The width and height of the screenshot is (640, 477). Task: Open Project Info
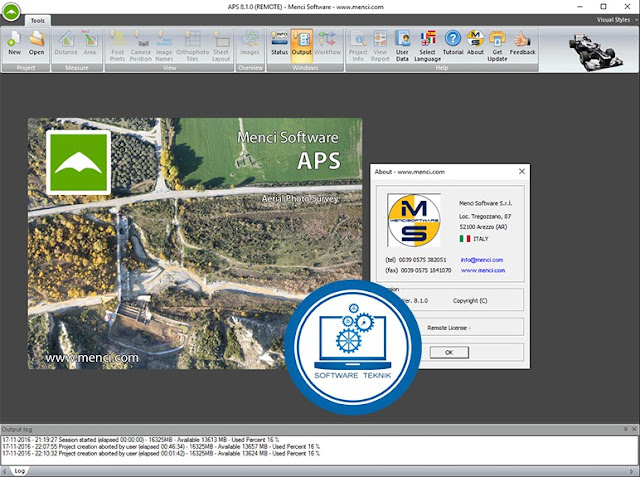(x=358, y=46)
